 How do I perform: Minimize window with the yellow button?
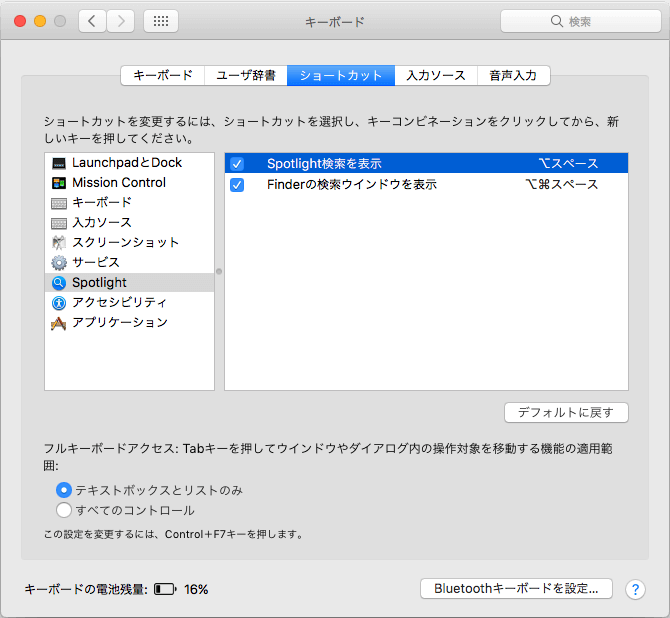(40, 21)
